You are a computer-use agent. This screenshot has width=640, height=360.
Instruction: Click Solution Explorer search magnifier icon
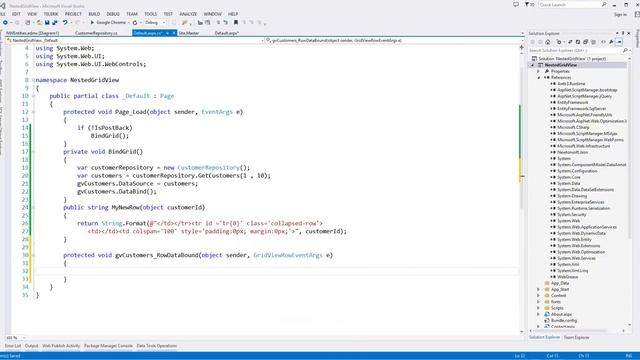pos(625,50)
